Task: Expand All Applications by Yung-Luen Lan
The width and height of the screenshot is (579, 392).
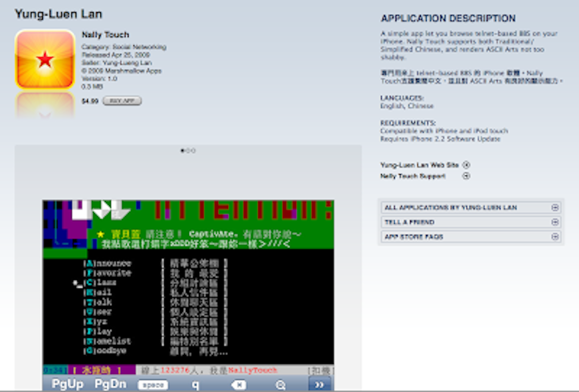Action: click(471, 207)
